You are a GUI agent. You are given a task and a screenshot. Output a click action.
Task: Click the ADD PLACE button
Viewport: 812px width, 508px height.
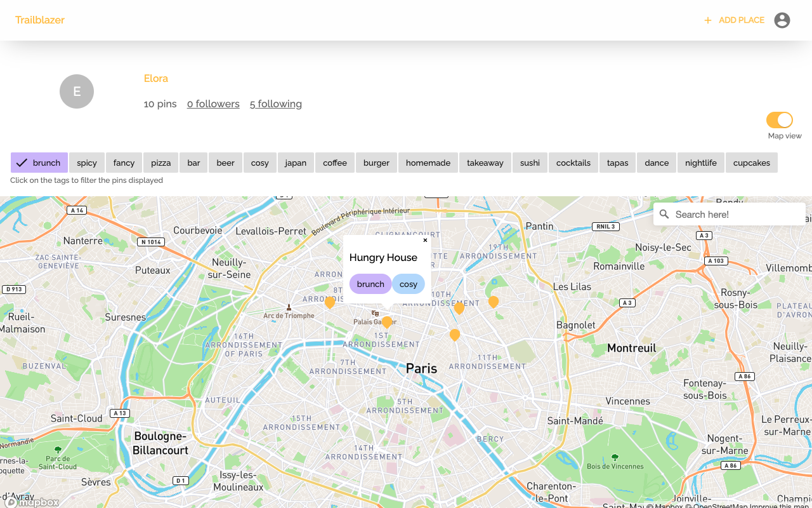734,20
